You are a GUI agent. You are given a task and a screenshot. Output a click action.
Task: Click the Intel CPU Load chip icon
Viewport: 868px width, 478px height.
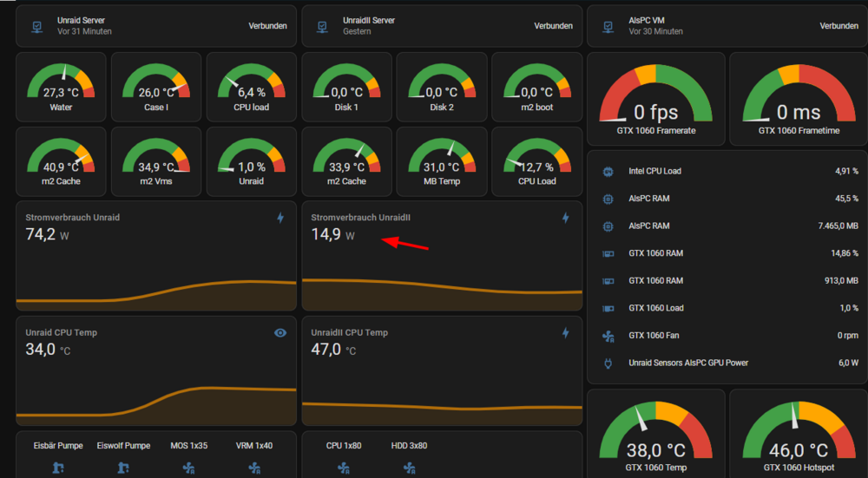coord(608,172)
